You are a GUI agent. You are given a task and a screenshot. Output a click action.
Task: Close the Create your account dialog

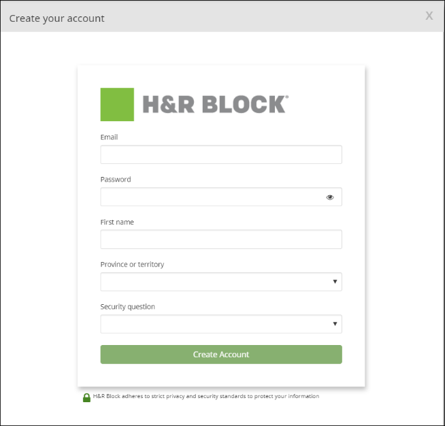(429, 16)
